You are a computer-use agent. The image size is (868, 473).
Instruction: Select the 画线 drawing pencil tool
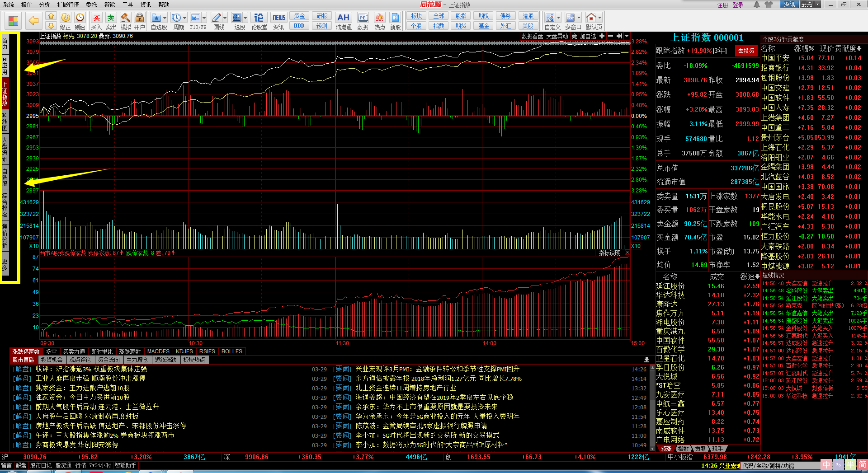217,18
